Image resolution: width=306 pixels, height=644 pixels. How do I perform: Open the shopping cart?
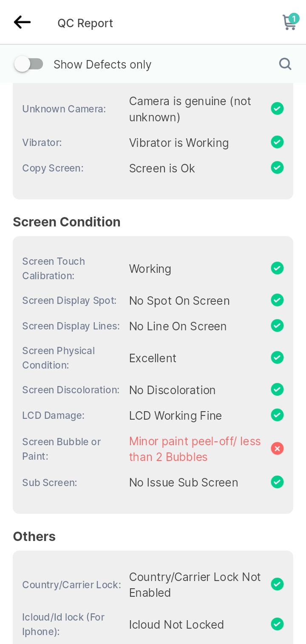289,23
